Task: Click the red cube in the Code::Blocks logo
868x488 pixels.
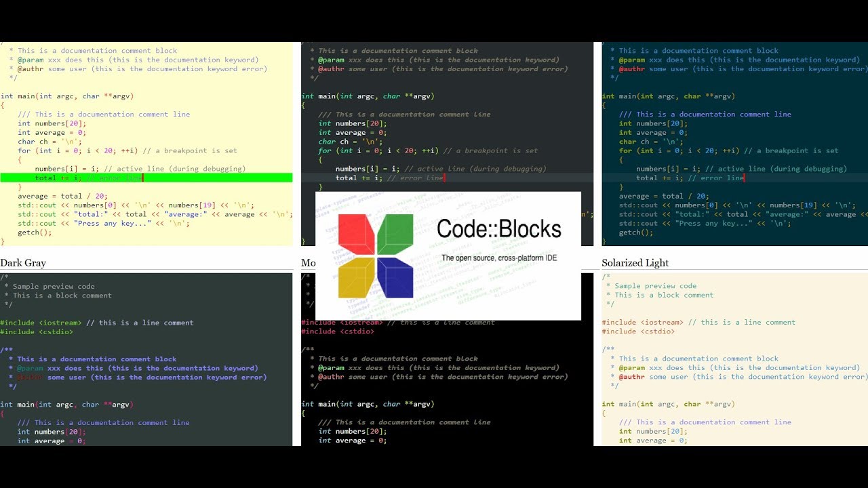Action: 357,232
